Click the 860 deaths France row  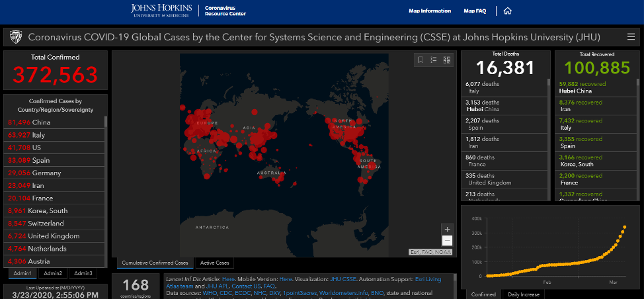pyautogui.click(x=504, y=161)
